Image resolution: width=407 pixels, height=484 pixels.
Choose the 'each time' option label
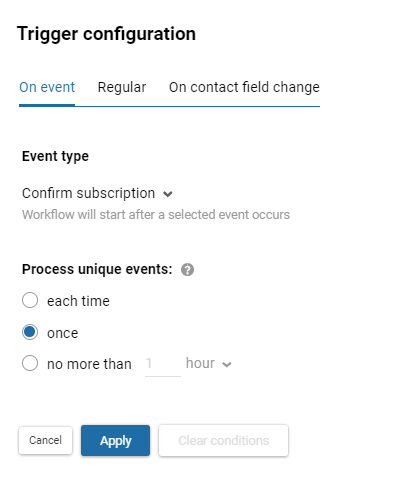pyautogui.click(x=78, y=301)
